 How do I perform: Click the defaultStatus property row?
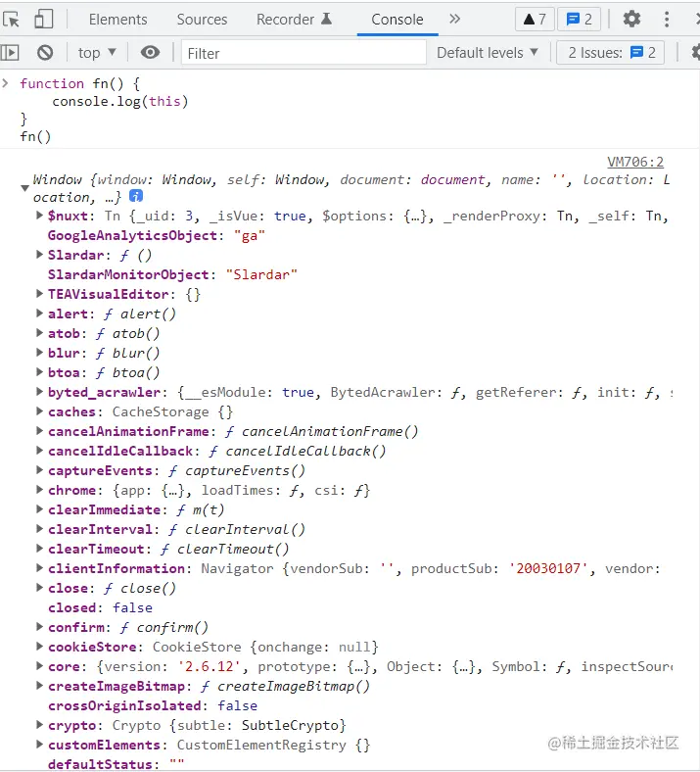point(116,764)
